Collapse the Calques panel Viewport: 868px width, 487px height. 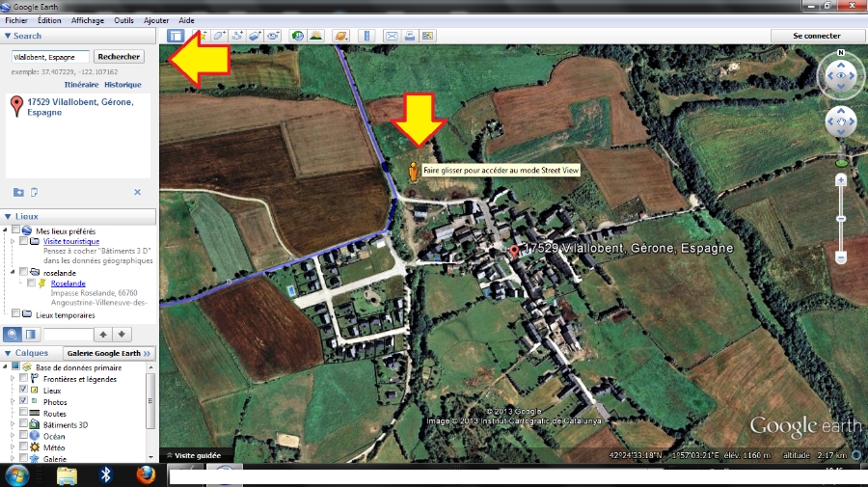[x=9, y=353]
